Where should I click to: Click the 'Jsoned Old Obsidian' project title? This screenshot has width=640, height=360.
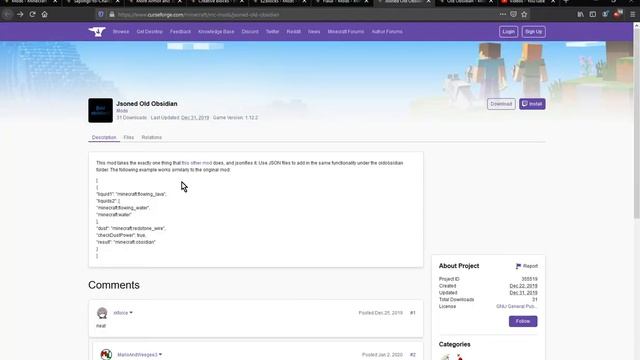147,104
